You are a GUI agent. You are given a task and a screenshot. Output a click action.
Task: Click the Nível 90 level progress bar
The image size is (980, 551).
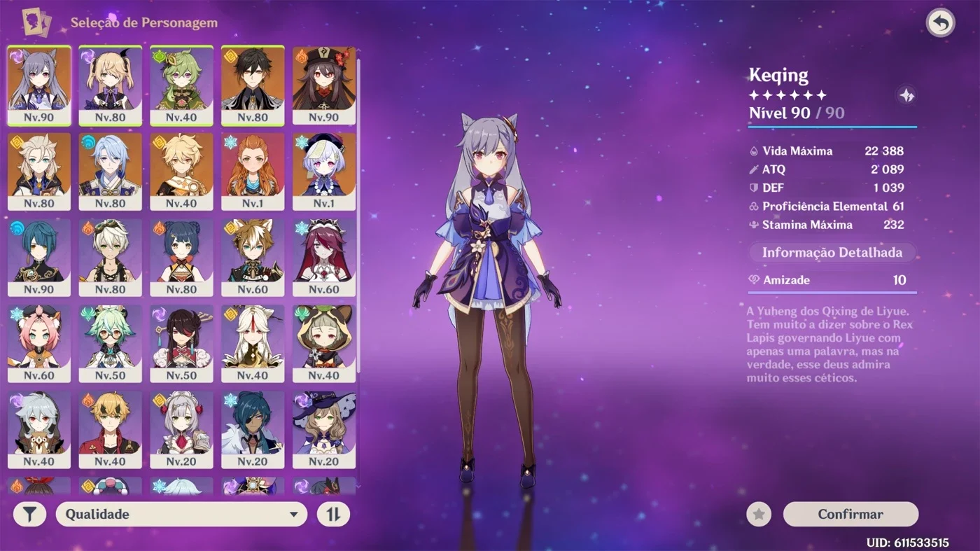point(832,127)
